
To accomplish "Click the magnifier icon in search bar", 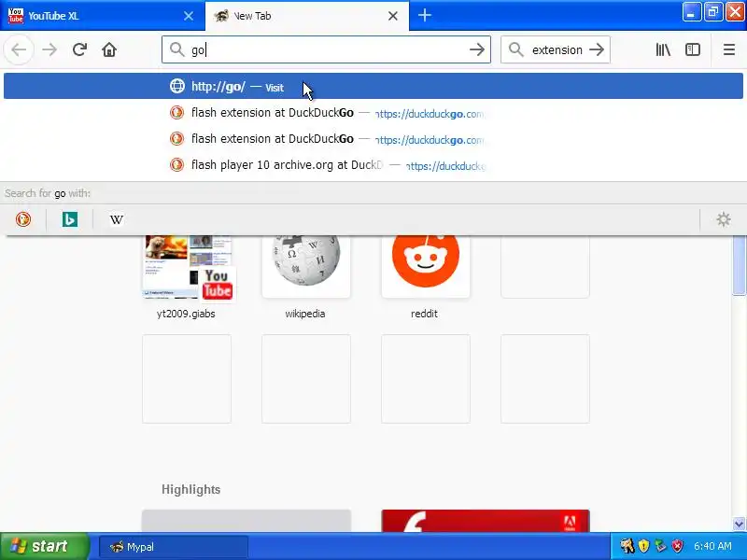I will [516, 49].
